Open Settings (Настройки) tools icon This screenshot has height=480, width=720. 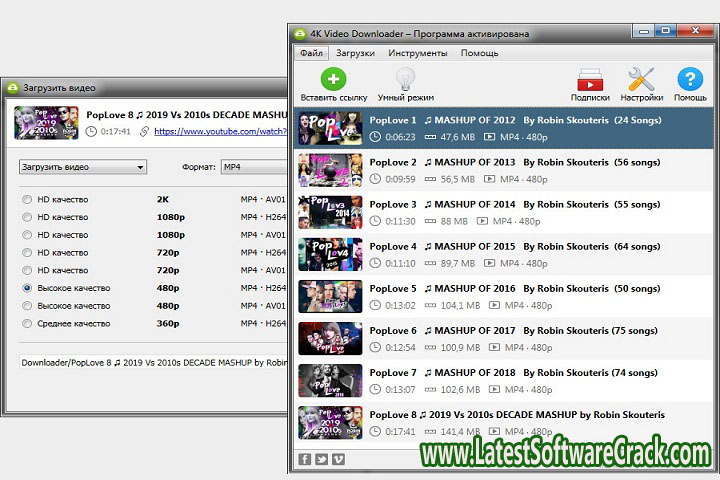pyautogui.click(x=640, y=80)
